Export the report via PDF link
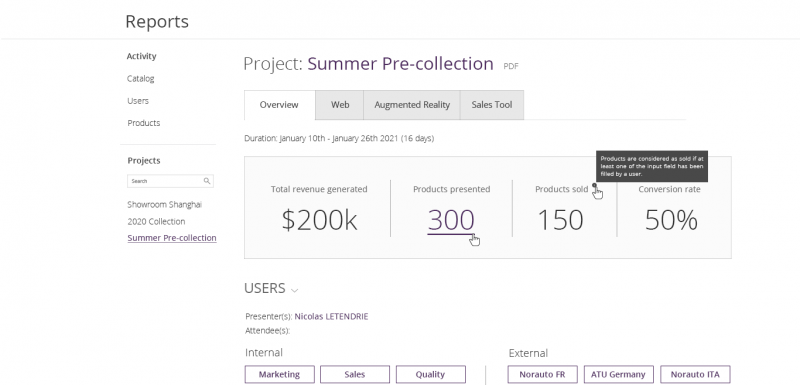This screenshot has height=385, width=800. (x=511, y=66)
